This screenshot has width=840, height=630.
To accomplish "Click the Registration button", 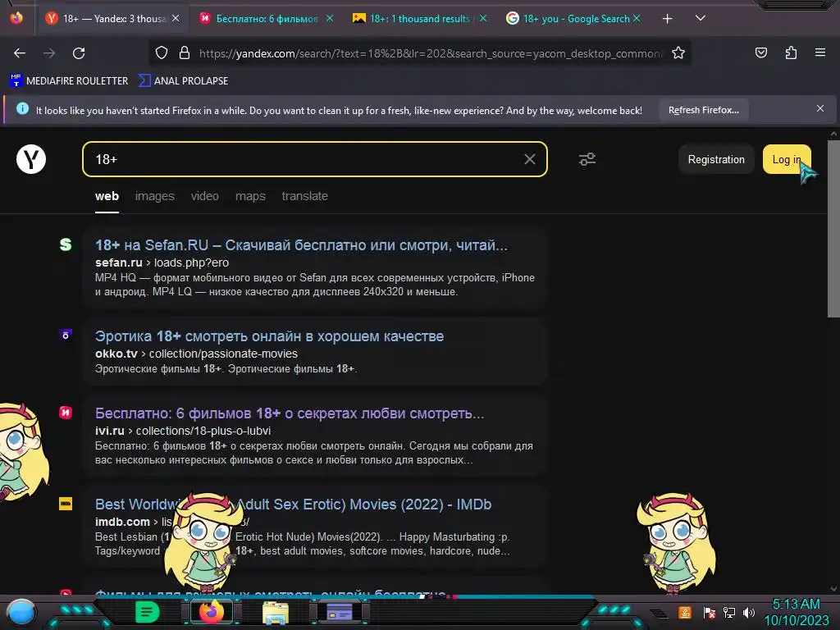I will pos(715,160).
